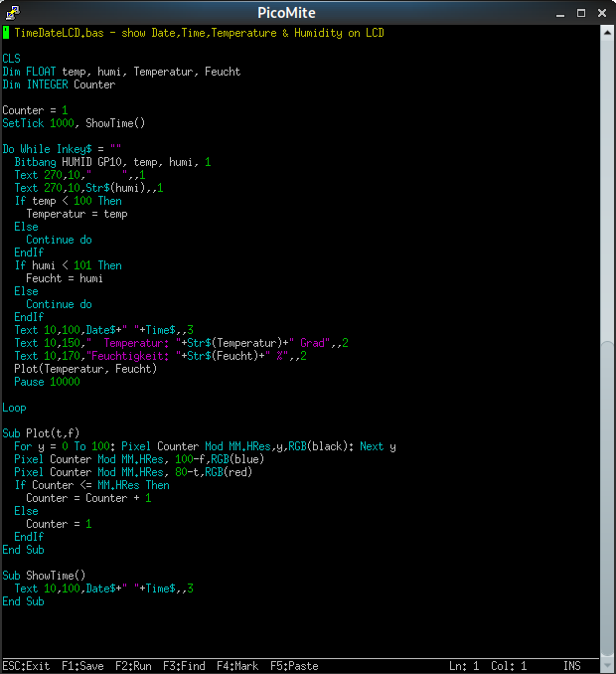Click the INS mode indicator
The width and height of the screenshot is (616, 674).
click(x=572, y=666)
